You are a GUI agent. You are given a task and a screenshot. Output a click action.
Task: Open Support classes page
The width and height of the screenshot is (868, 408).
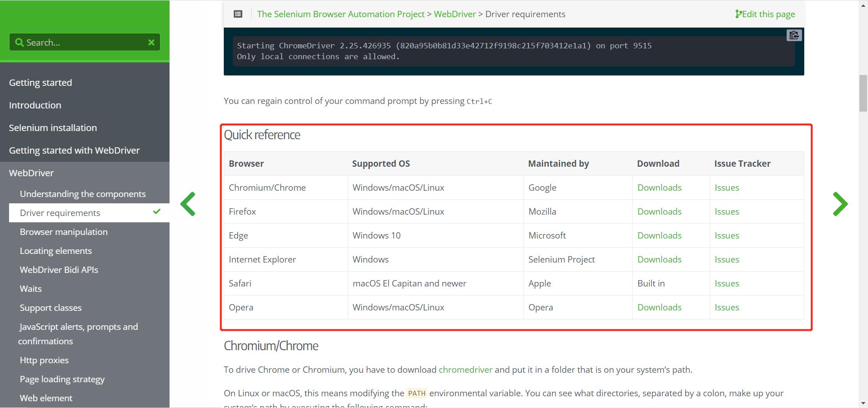tap(51, 308)
